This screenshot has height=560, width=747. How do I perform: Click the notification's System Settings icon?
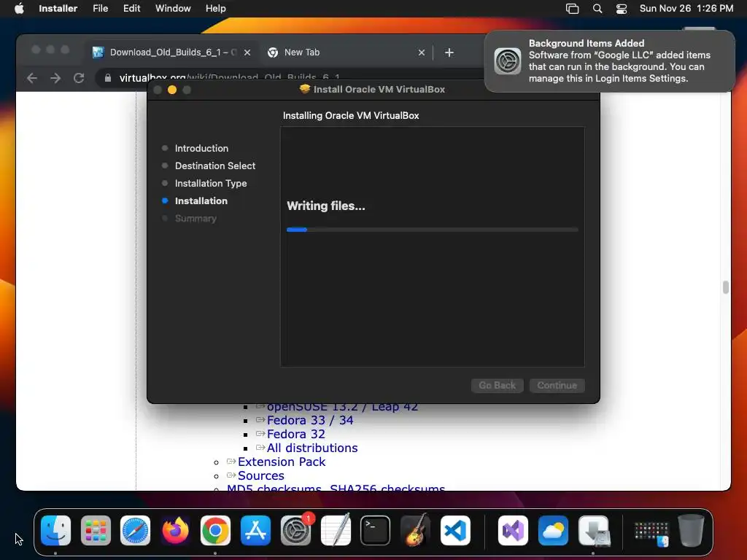(508, 61)
